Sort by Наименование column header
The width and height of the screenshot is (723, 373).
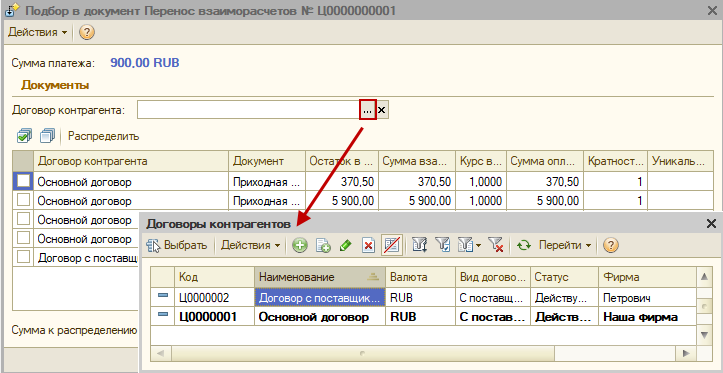point(320,277)
